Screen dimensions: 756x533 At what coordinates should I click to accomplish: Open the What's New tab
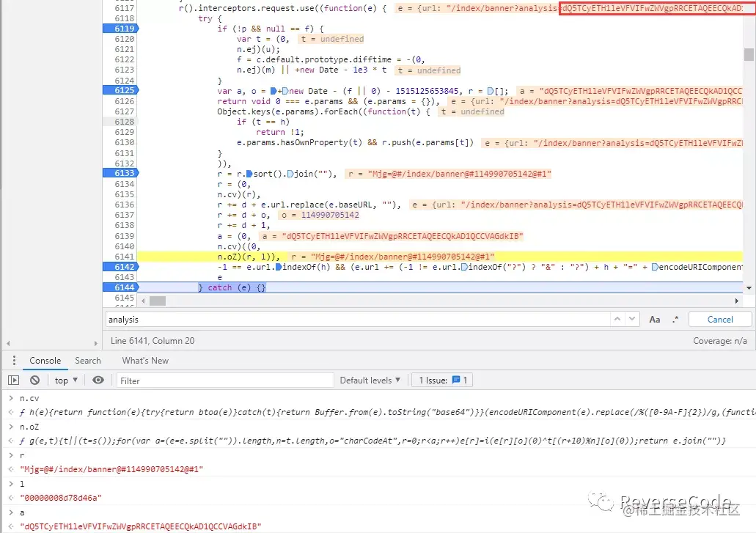point(145,361)
